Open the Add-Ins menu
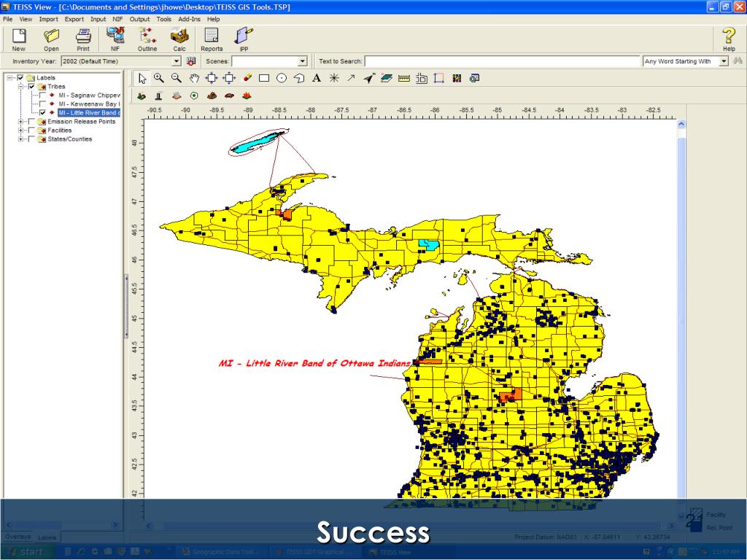Viewport: 747px width, 560px height. pos(189,19)
